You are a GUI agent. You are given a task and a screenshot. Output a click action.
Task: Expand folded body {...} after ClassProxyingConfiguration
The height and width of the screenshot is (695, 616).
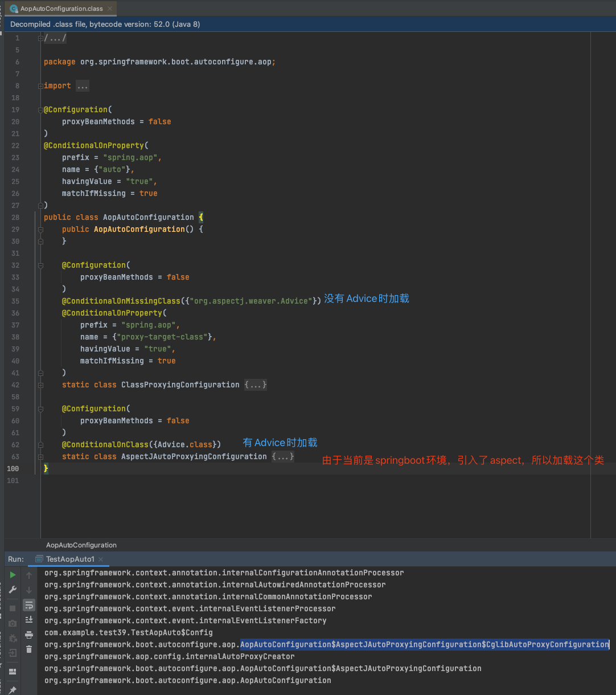pos(256,385)
